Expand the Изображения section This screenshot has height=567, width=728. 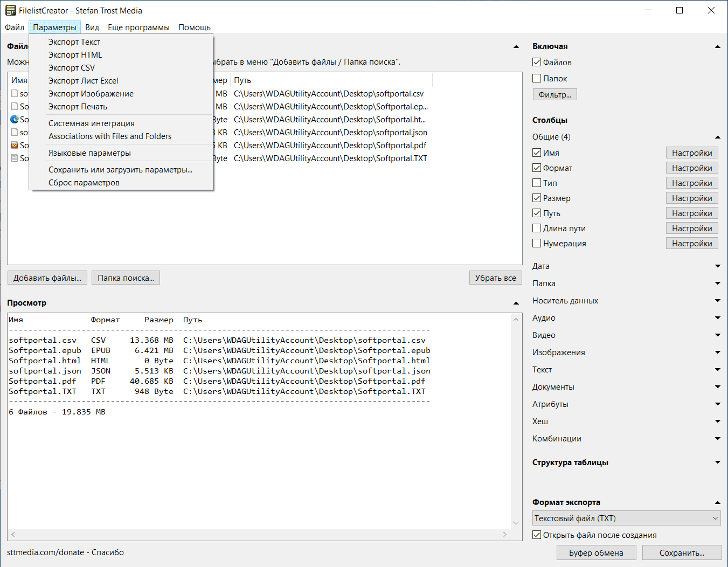pos(718,352)
